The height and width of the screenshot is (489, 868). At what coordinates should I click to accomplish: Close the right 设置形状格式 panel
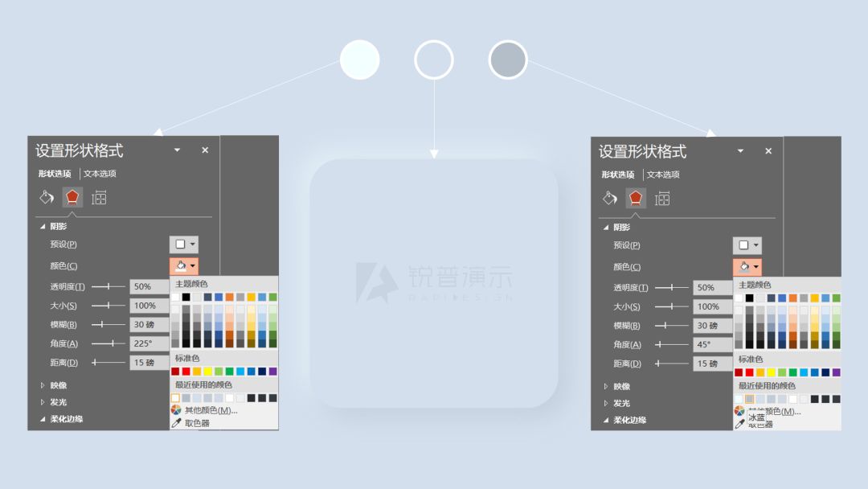(768, 151)
